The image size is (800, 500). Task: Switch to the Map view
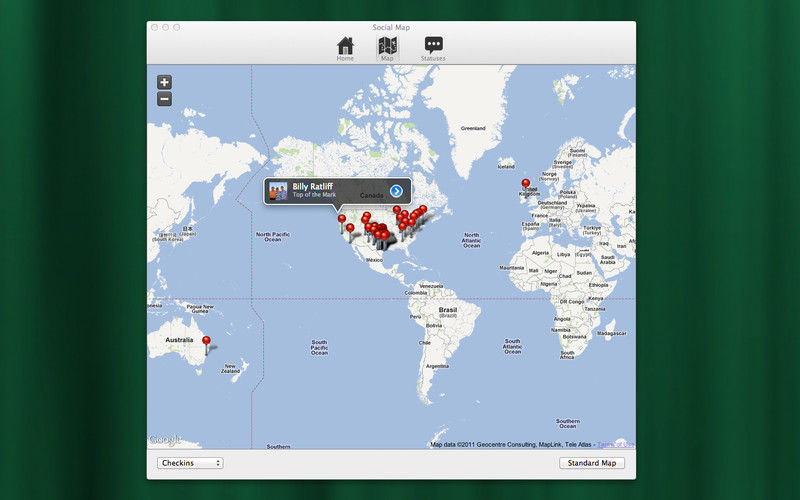pyautogui.click(x=387, y=49)
